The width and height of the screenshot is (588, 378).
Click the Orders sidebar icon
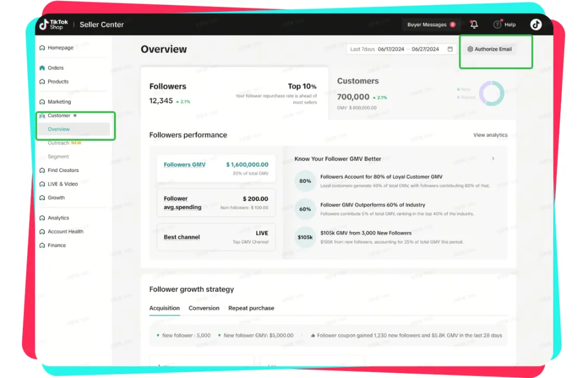pos(42,68)
